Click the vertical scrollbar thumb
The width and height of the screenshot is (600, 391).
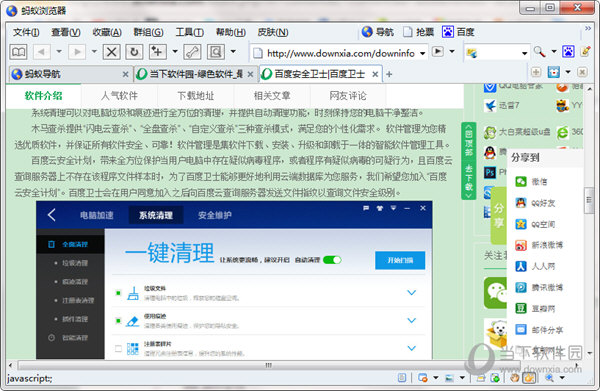[x=589, y=200]
